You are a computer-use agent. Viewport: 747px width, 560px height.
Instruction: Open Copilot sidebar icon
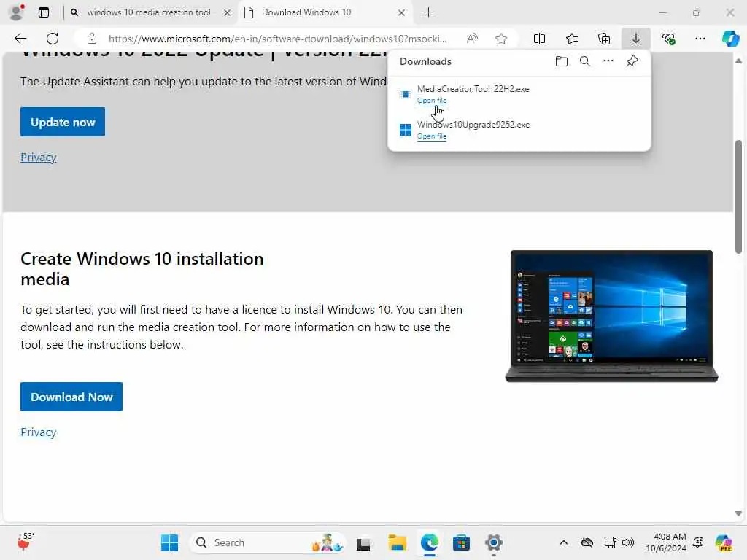coord(730,39)
